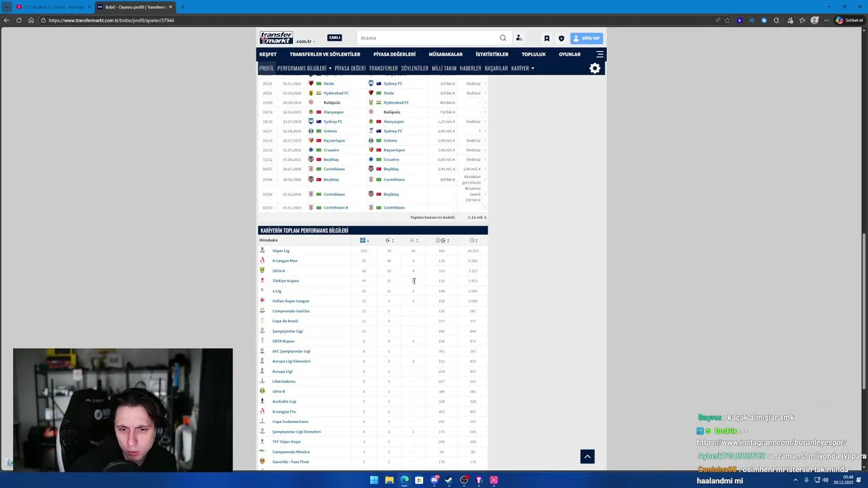Select the TRANSFERLER player tab

pos(383,68)
